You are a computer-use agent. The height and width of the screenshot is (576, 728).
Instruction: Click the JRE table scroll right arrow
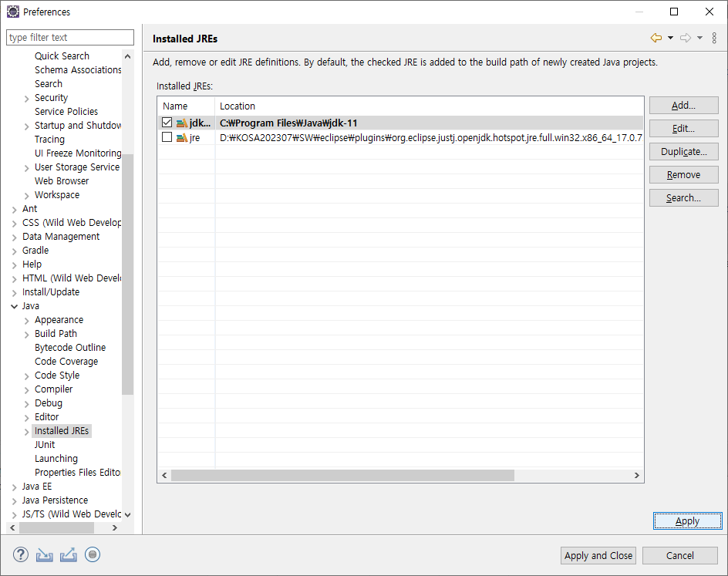pos(636,475)
